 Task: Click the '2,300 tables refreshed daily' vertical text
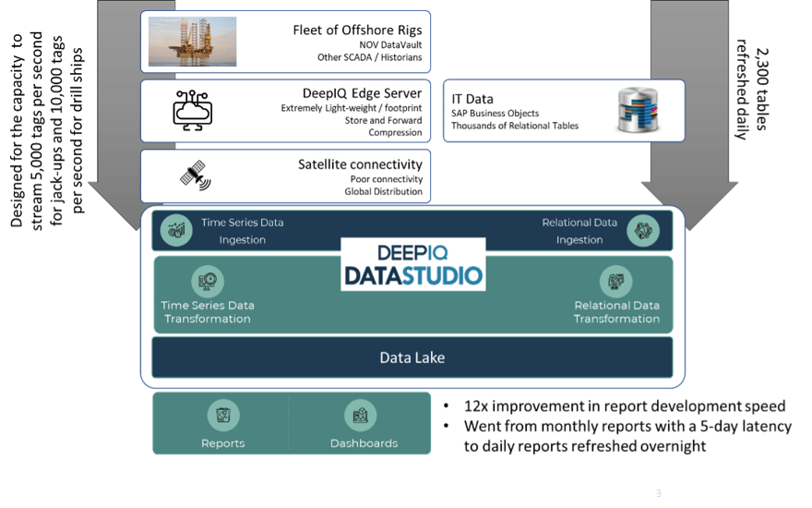tap(752, 90)
